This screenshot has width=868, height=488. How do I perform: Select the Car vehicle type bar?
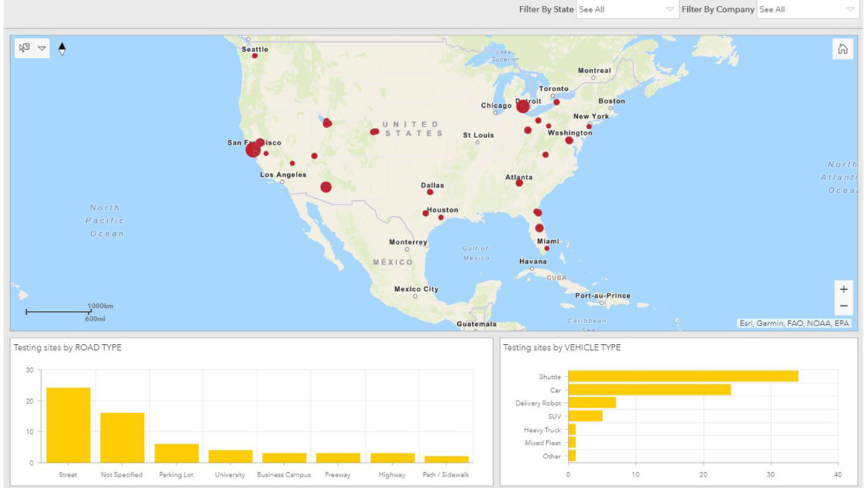(x=651, y=388)
